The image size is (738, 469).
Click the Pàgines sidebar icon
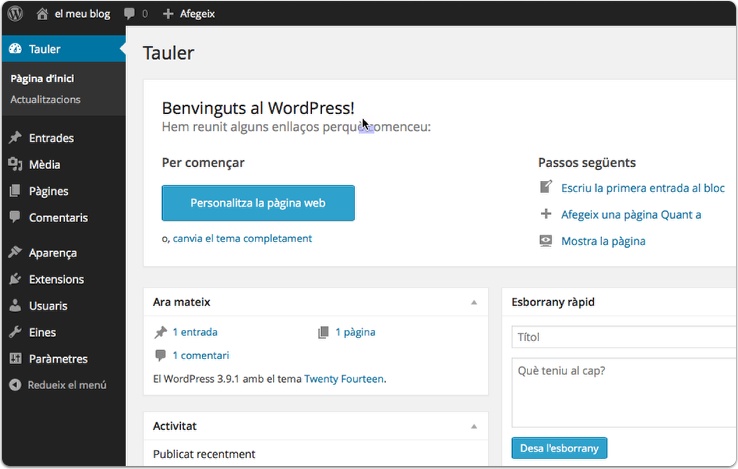[15, 191]
